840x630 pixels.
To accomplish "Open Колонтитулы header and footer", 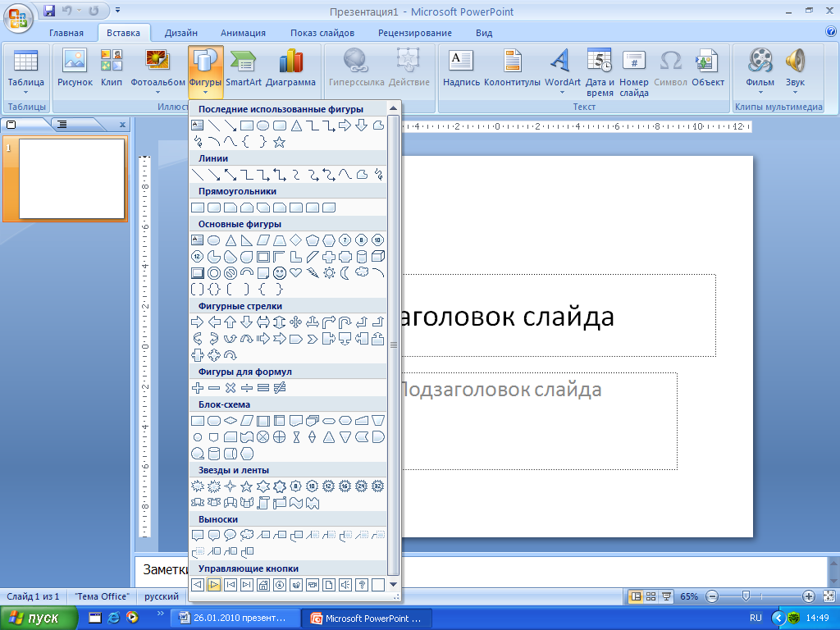I will click(x=512, y=67).
